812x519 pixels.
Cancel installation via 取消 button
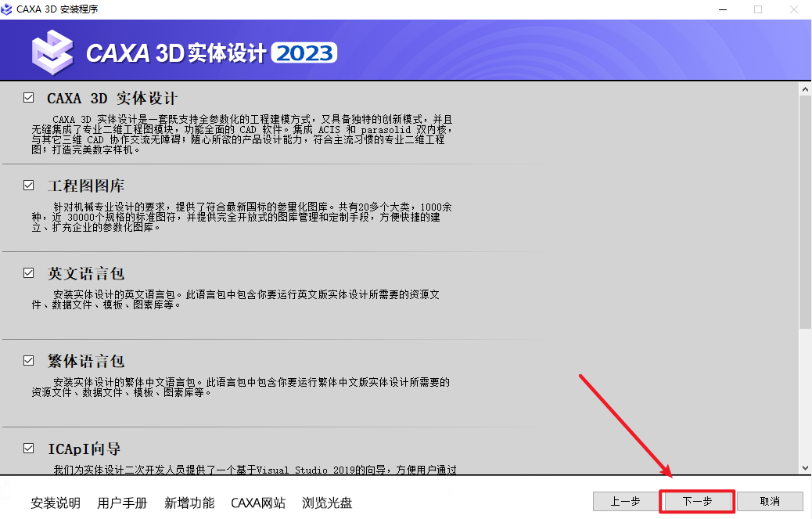point(769,503)
